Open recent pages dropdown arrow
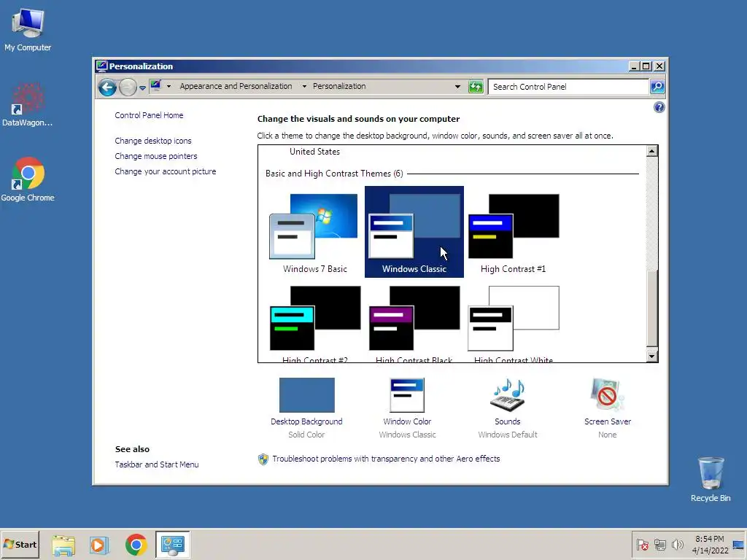Screen dimensions: 747x560 pos(142,87)
